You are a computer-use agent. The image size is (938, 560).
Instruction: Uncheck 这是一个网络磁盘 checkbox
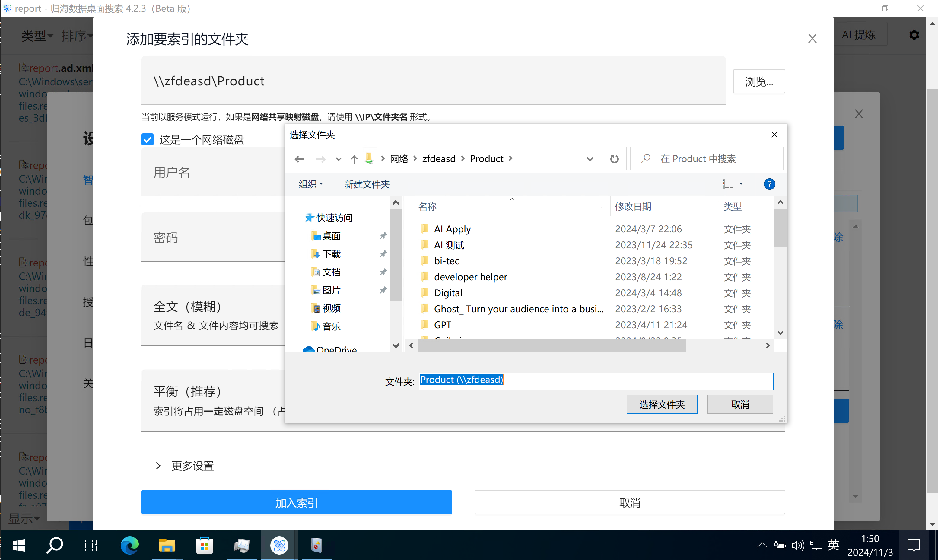[x=147, y=139]
